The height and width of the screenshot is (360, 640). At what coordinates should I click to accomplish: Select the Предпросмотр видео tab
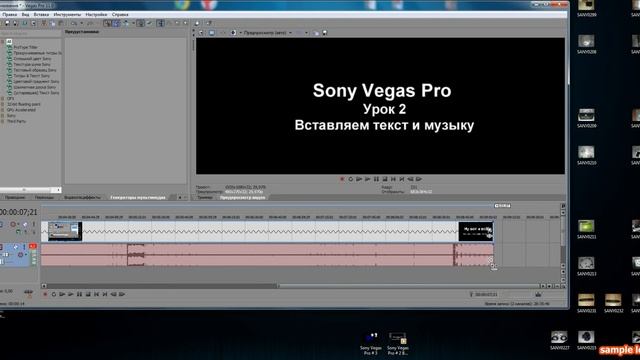(x=242, y=198)
